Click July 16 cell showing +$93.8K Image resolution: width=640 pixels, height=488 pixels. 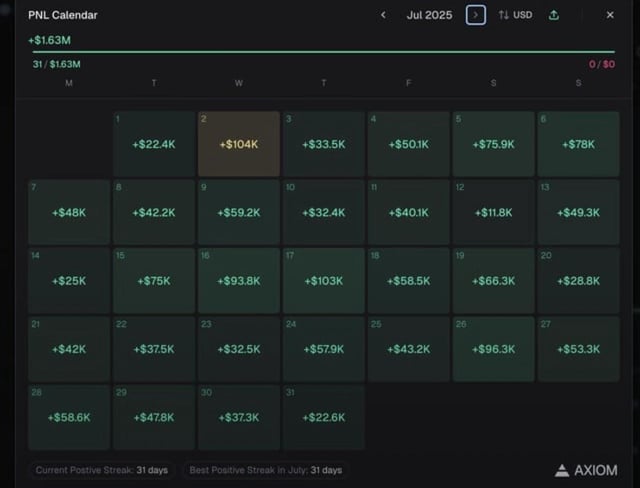[x=239, y=281]
